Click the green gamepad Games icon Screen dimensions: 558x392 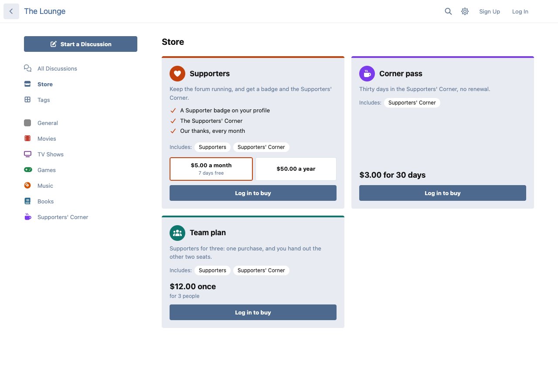click(28, 170)
